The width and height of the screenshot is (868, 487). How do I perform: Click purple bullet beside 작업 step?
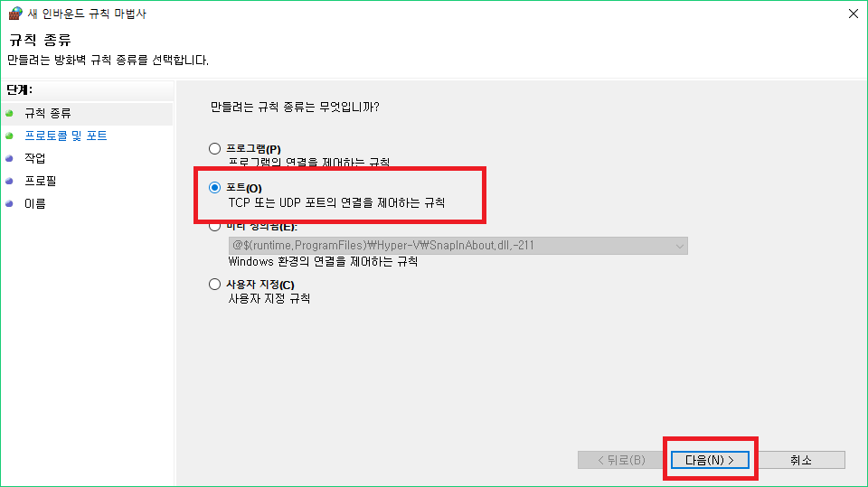coord(9,158)
